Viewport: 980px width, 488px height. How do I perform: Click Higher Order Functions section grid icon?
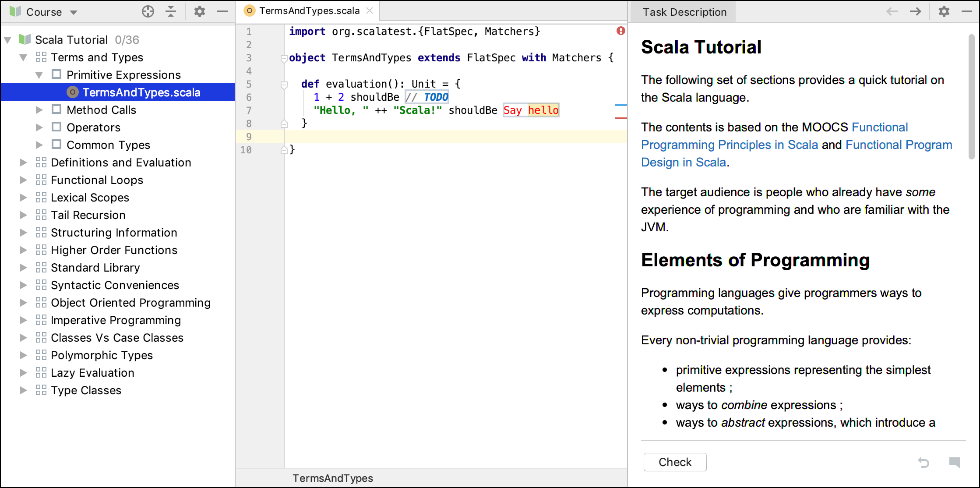click(x=41, y=250)
